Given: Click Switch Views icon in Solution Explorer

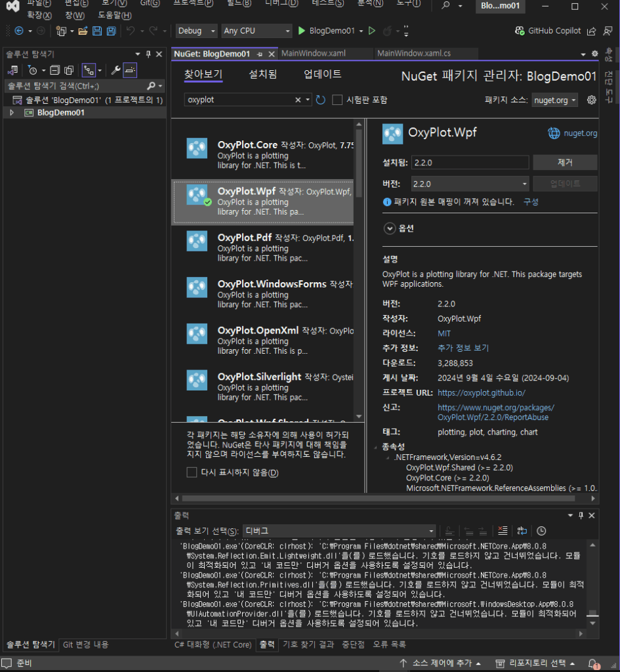Looking at the screenshot, I should (x=13, y=70).
